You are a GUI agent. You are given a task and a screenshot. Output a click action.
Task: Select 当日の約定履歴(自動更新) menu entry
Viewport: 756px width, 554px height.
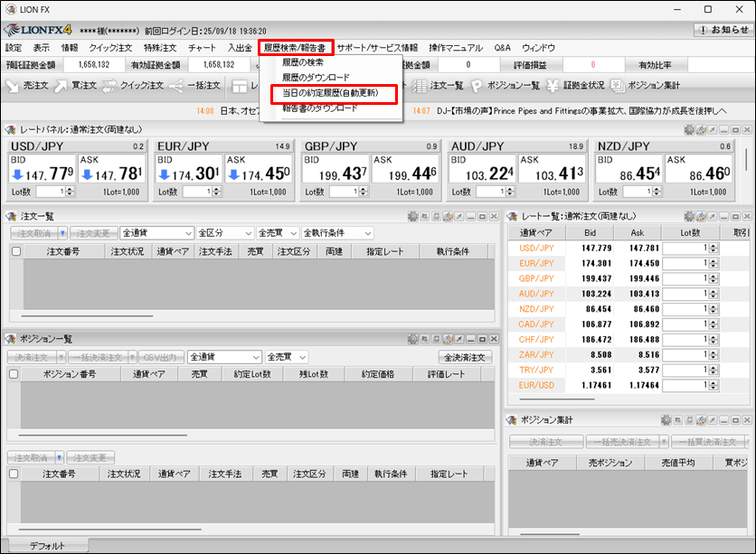click(x=329, y=93)
